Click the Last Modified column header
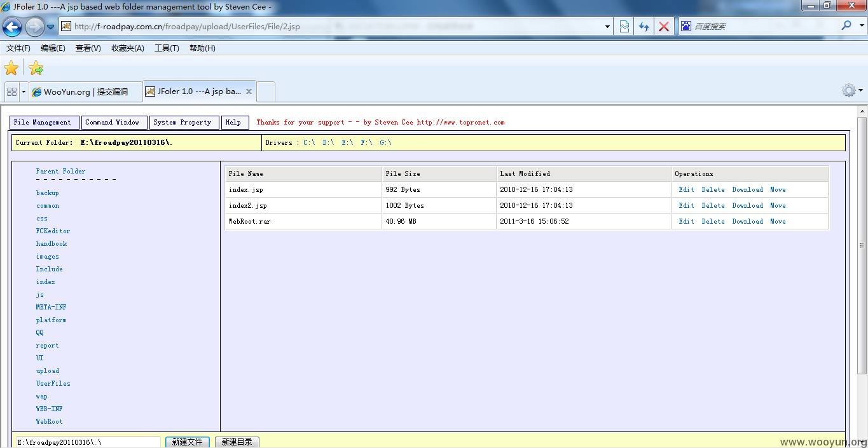 (584, 173)
